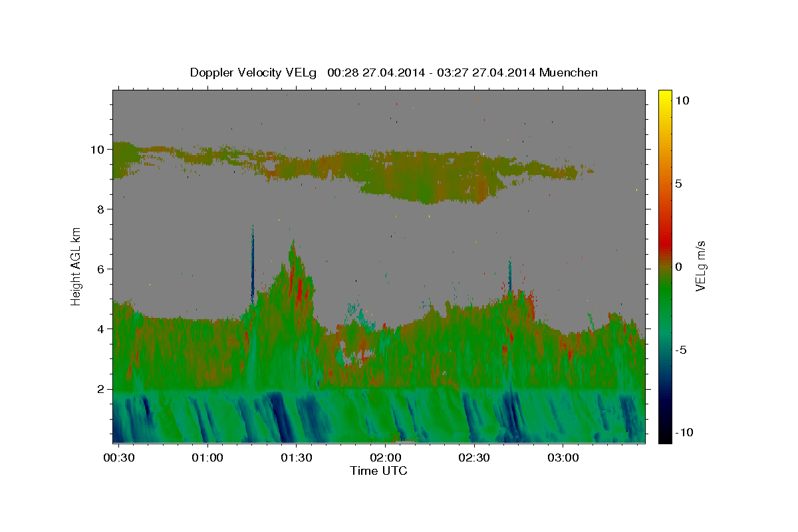The image size is (798, 532).
Task: Click the 00:30 time tick label
Action: pos(120,458)
